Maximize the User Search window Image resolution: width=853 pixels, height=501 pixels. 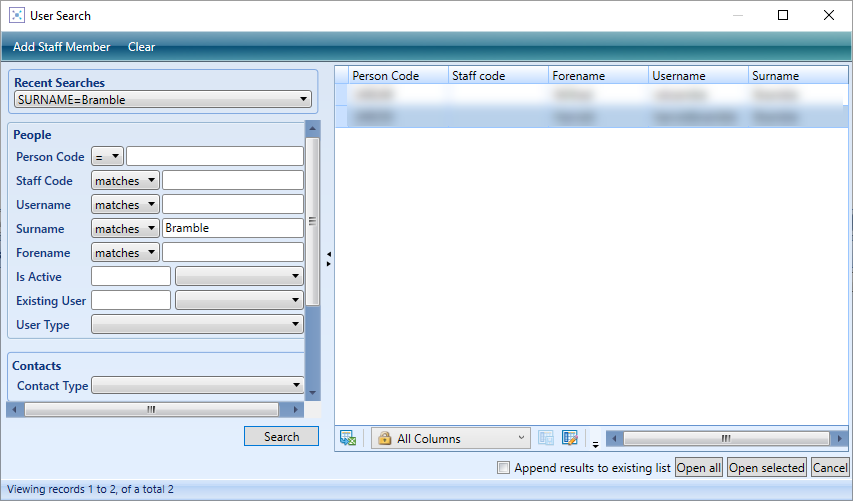(x=783, y=15)
